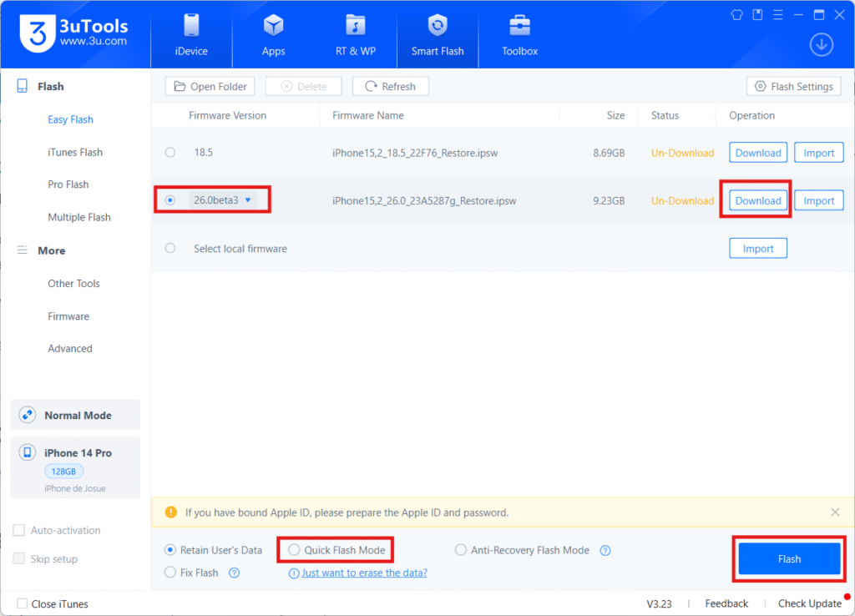Click the mini-window icon in title bar
This screenshot has width=855, height=616.
(757, 15)
